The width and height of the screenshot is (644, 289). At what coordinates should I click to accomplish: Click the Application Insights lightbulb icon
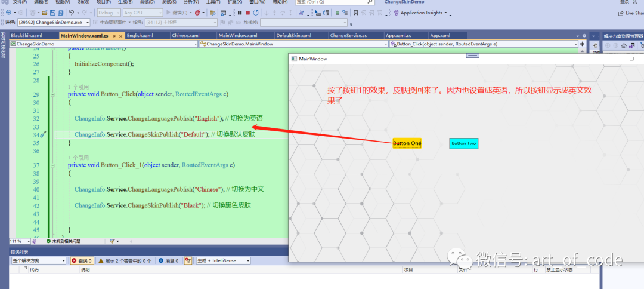tap(397, 13)
